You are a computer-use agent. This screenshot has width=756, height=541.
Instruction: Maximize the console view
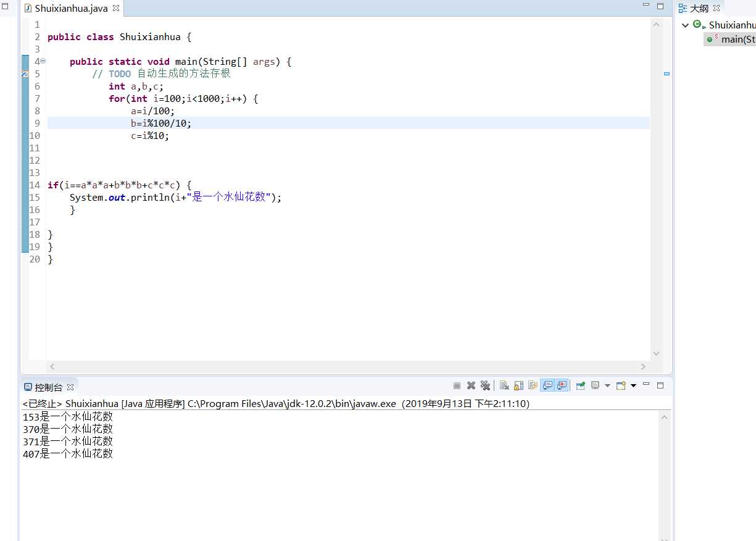pyautogui.click(x=660, y=385)
